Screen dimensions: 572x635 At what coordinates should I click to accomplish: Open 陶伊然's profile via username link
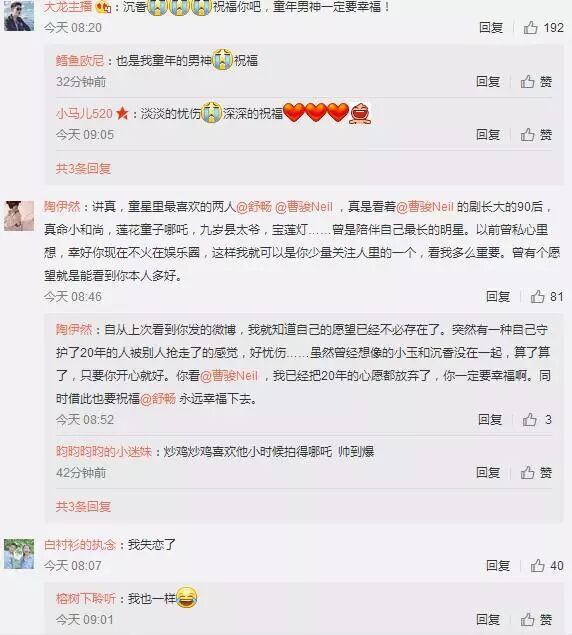tap(62, 207)
